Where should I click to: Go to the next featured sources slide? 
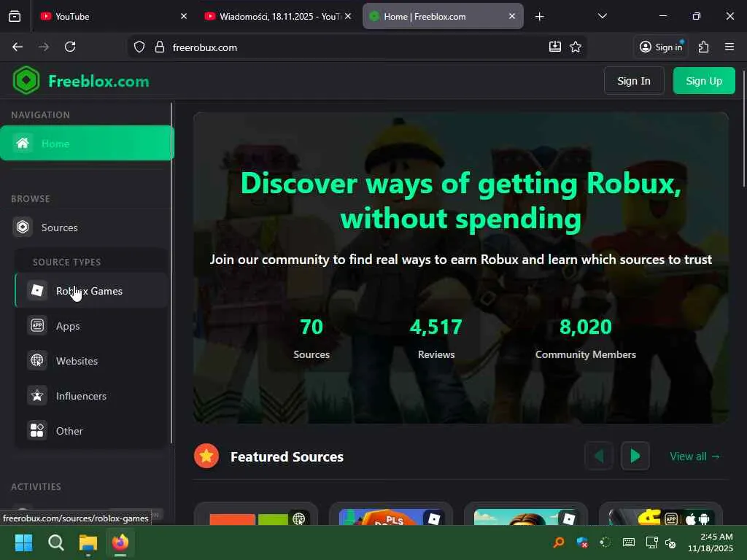[x=635, y=456]
